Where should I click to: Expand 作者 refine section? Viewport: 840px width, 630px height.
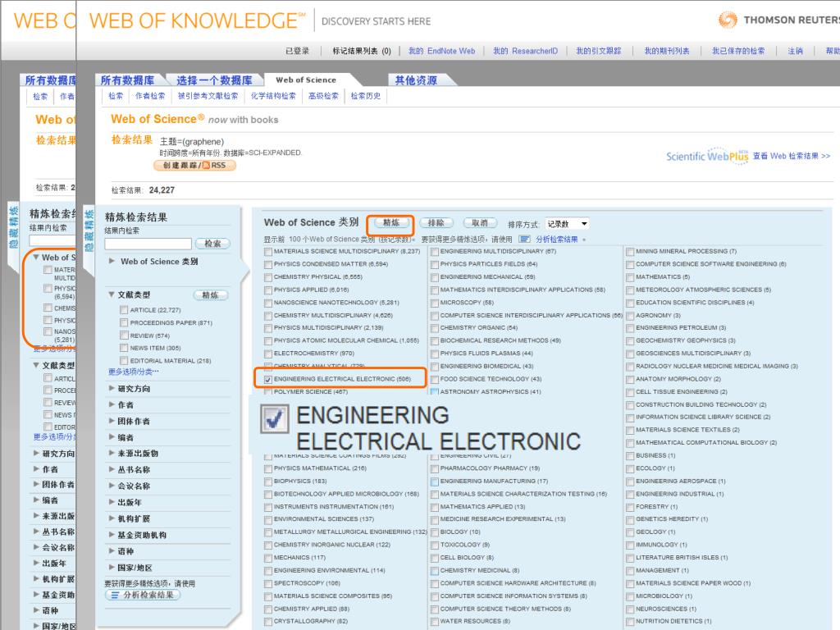(112, 404)
